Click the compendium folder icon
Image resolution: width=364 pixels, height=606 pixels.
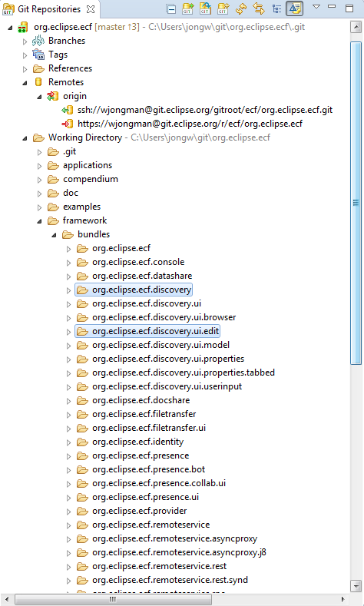(x=53, y=179)
